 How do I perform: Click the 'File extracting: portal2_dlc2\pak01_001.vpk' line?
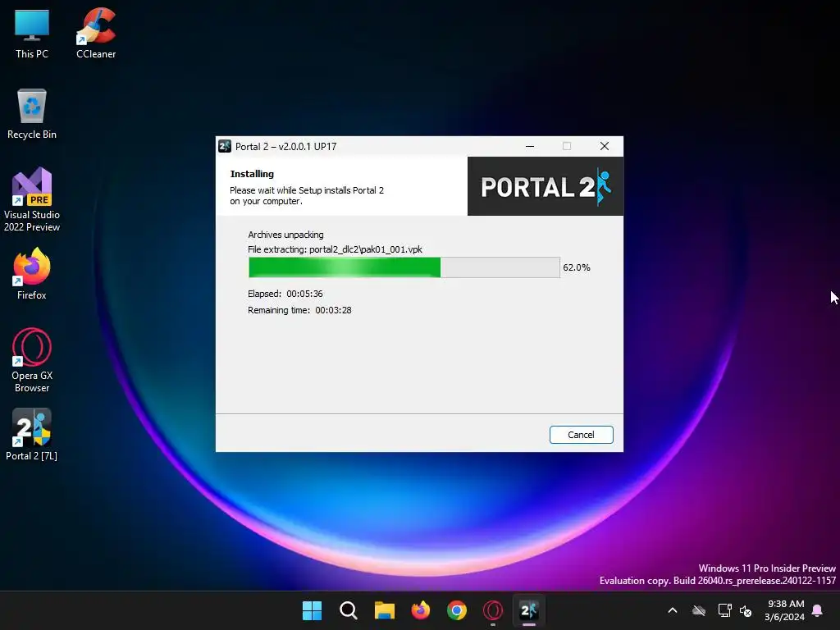pos(335,249)
